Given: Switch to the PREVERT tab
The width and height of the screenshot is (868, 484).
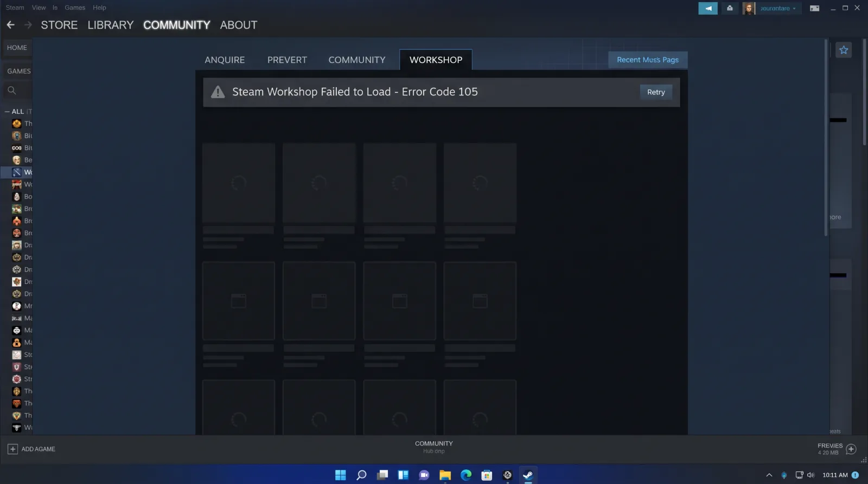Looking at the screenshot, I should click(x=287, y=60).
